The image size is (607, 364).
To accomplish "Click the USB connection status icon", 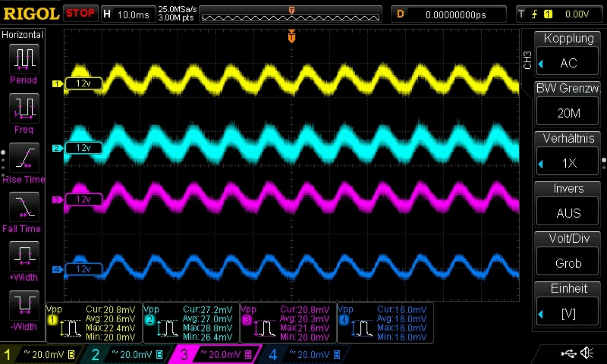I will click(x=569, y=353).
